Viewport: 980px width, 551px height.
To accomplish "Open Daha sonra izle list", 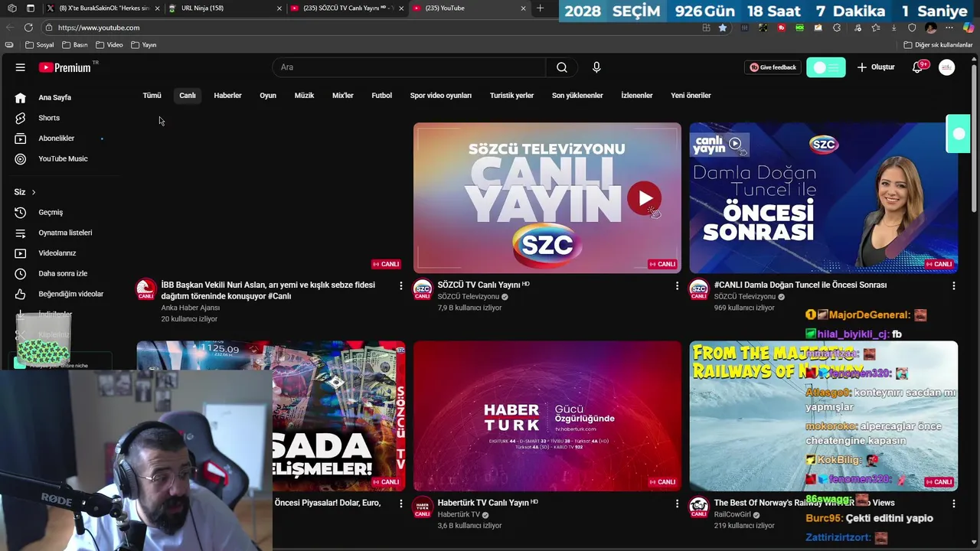I will (61, 273).
